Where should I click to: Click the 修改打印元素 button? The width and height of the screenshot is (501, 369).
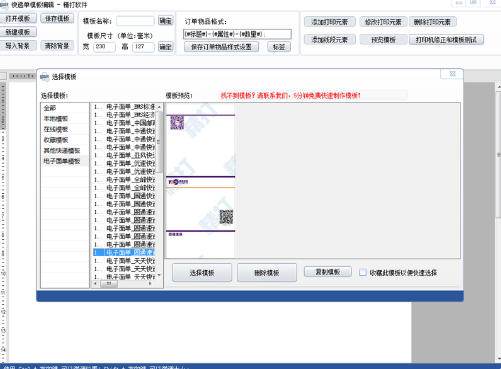coord(383,22)
